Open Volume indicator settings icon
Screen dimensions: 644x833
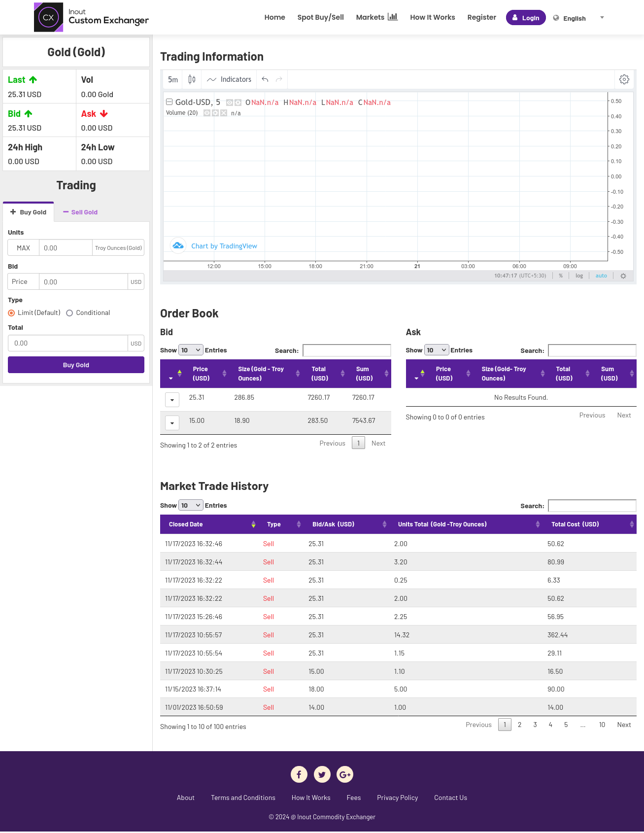point(215,113)
